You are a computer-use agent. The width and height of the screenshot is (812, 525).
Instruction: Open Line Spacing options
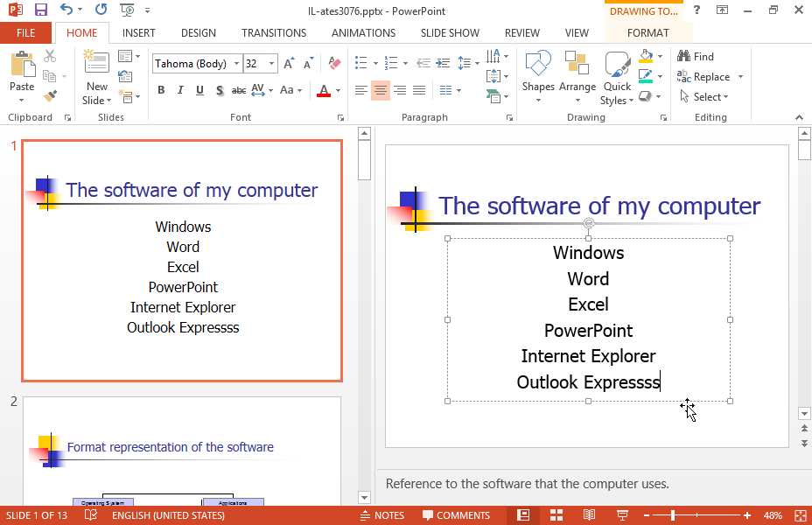(468, 63)
